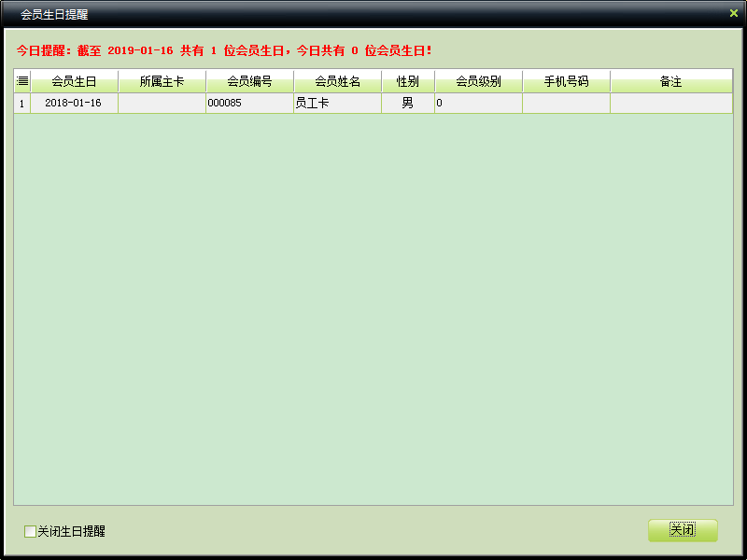Select the member number cell 000085
747x560 pixels.
click(249, 103)
